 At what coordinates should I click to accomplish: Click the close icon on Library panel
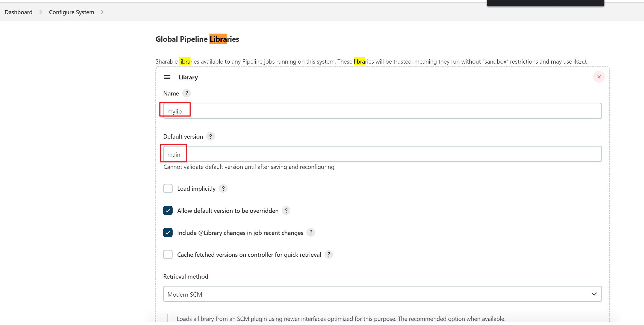599,77
